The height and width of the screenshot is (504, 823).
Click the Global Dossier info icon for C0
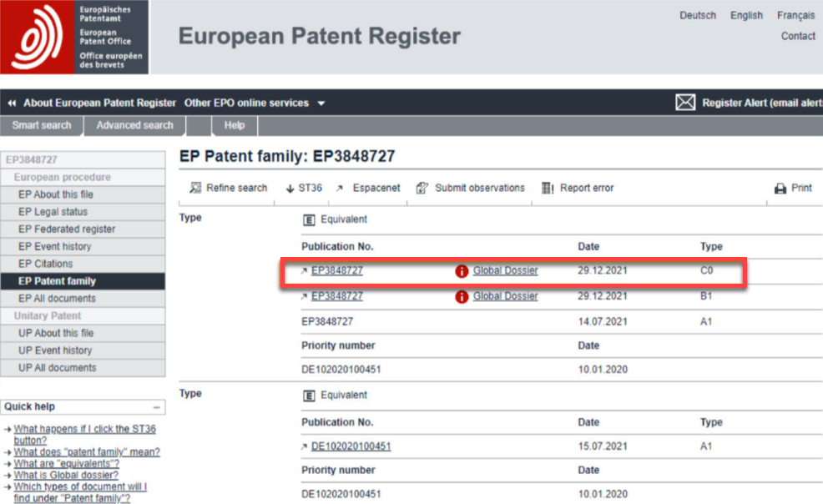pos(461,270)
